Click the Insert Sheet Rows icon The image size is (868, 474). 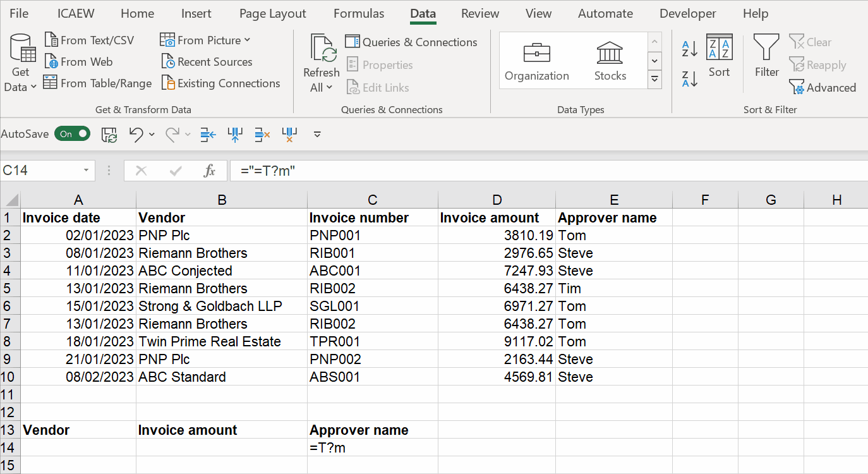[208, 134]
